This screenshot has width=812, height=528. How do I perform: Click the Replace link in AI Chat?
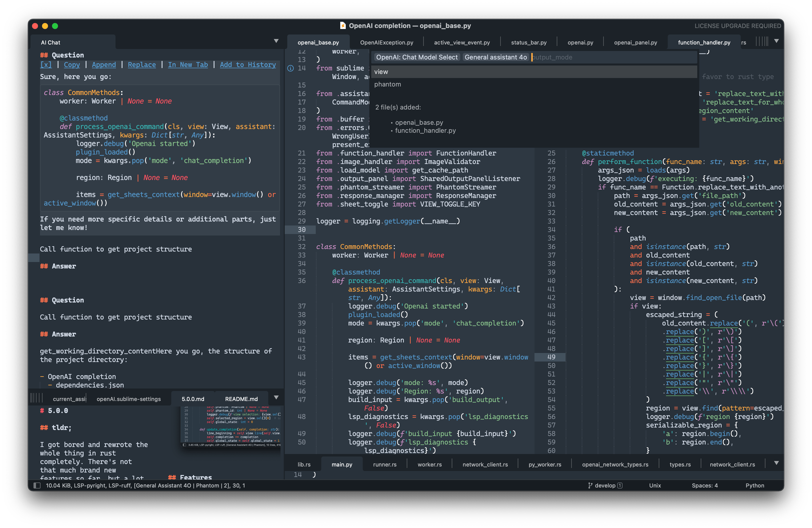(141, 64)
